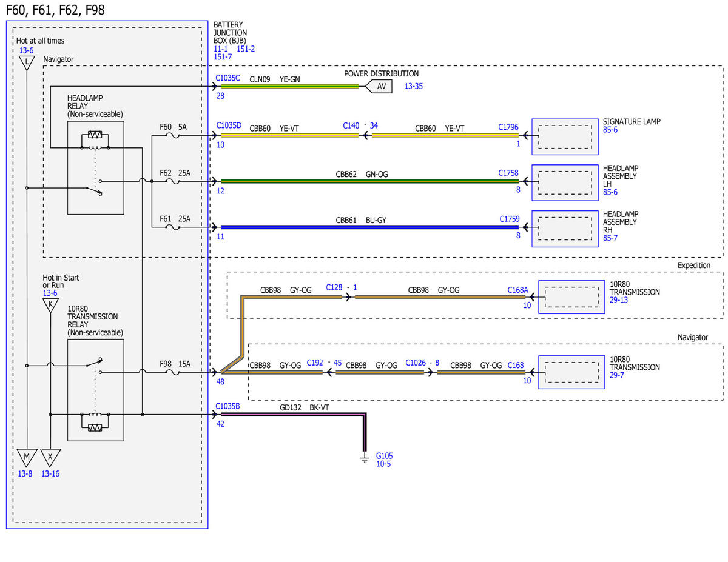Click the C1026 - 8 connector link
The image size is (728, 562).
(422, 362)
